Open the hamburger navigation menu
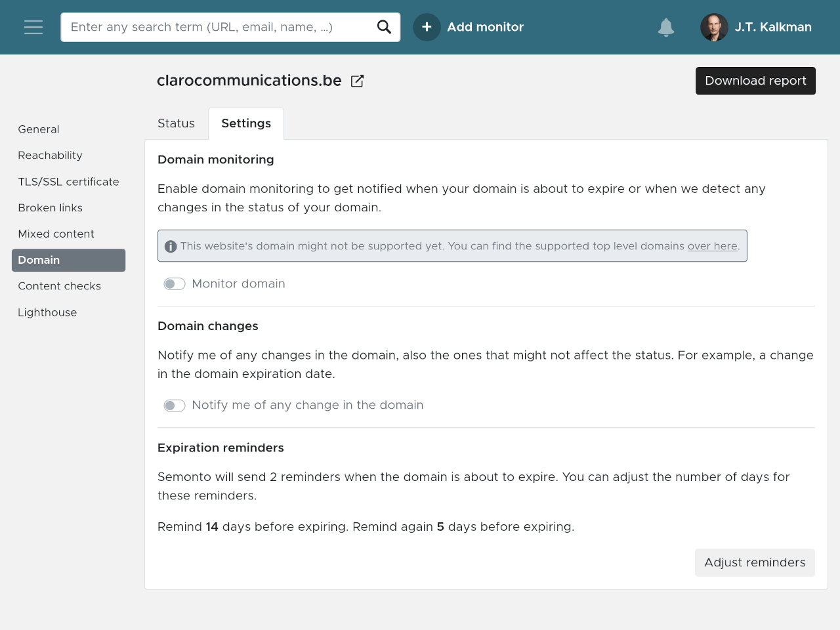Viewport: 840px width, 630px height. coord(33,27)
